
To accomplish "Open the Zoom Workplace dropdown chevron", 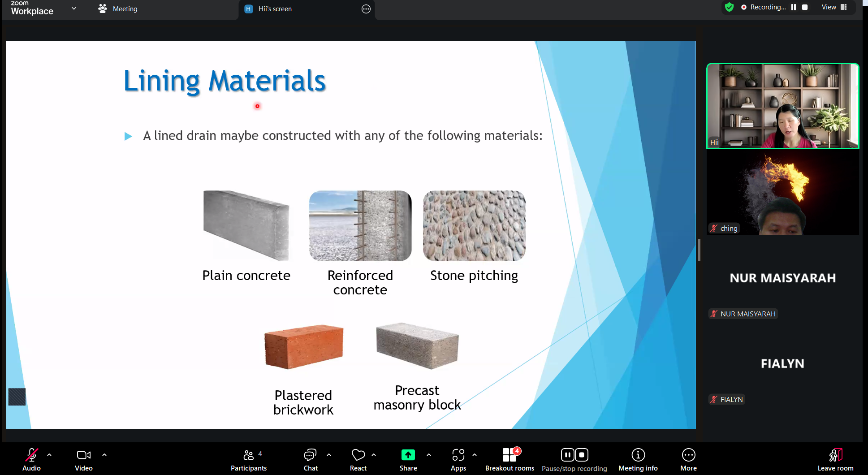I will click(74, 9).
